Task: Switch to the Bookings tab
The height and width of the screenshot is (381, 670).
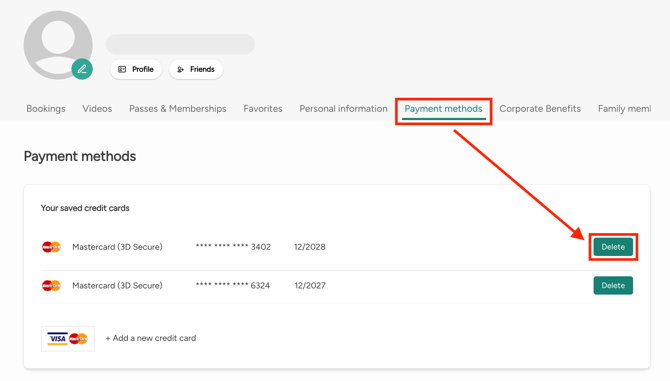Action: [46, 108]
